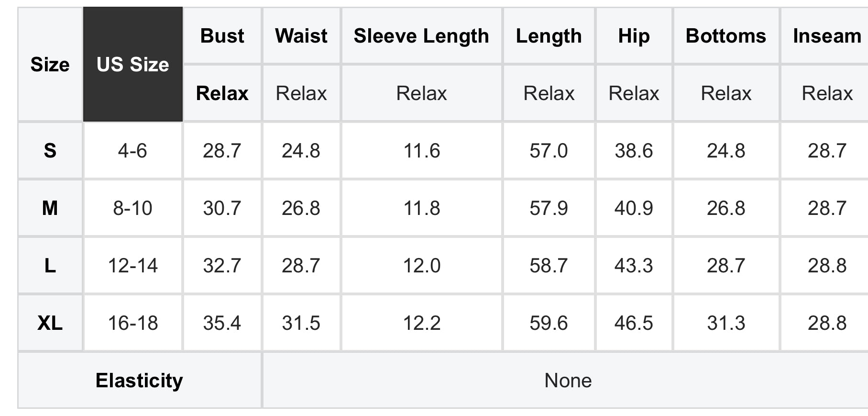Click the Size header cell
The width and height of the screenshot is (868, 416).
pyautogui.click(x=50, y=64)
